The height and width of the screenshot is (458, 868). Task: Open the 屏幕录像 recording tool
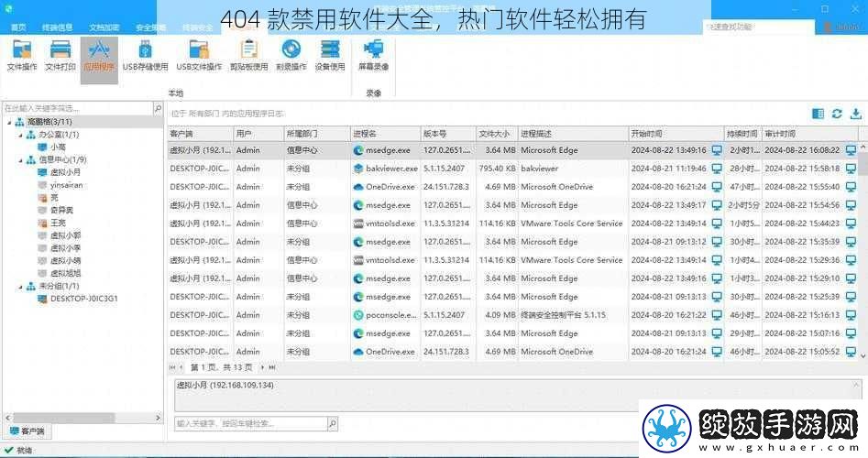[374, 56]
